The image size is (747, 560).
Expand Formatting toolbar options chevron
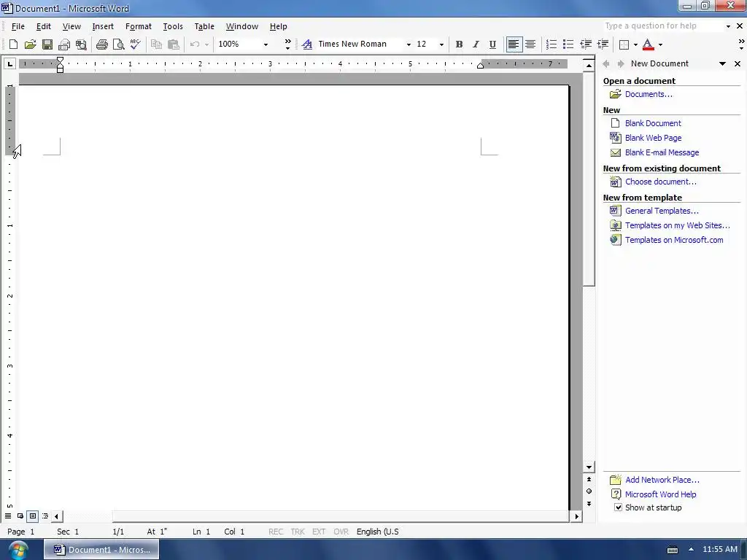coord(741,44)
